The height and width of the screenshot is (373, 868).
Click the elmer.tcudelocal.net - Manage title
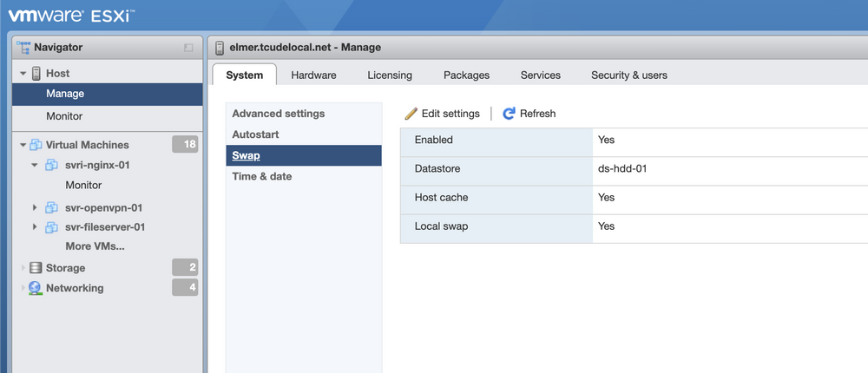[305, 48]
